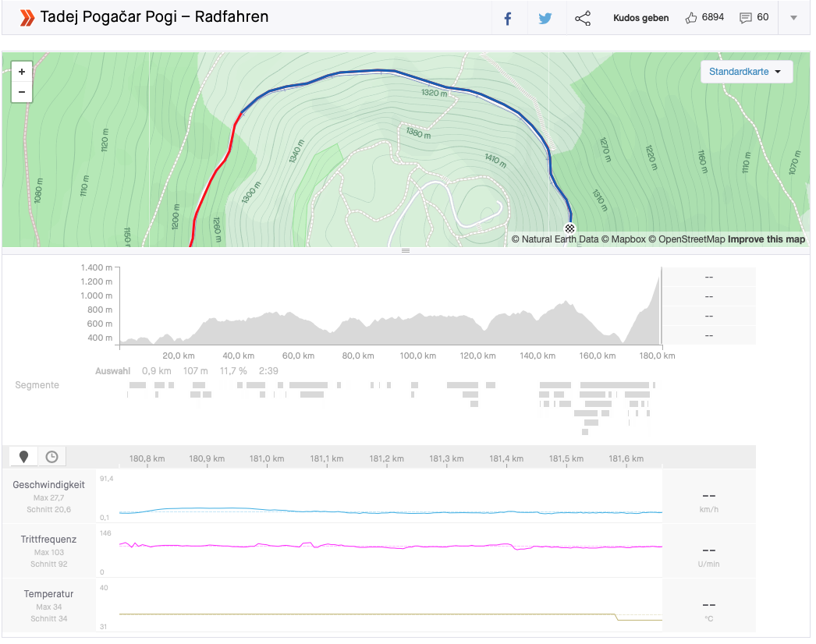Open the comments speech bubble

tap(746, 18)
